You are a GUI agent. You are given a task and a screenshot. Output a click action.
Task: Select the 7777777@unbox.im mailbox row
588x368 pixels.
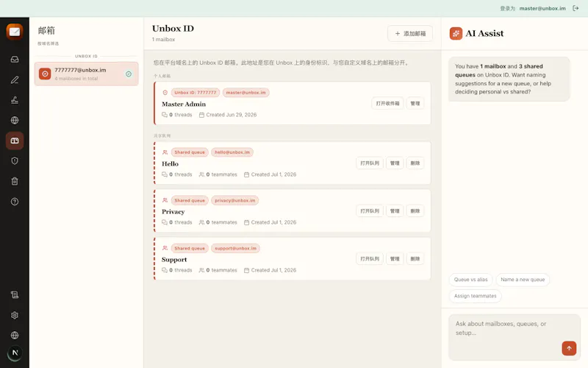pyautogui.click(x=86, y=74)
